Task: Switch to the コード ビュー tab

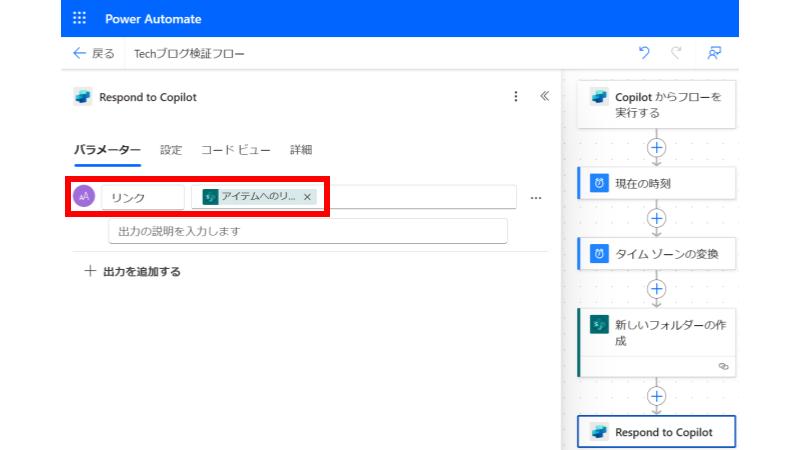Action: click(236, 150)
